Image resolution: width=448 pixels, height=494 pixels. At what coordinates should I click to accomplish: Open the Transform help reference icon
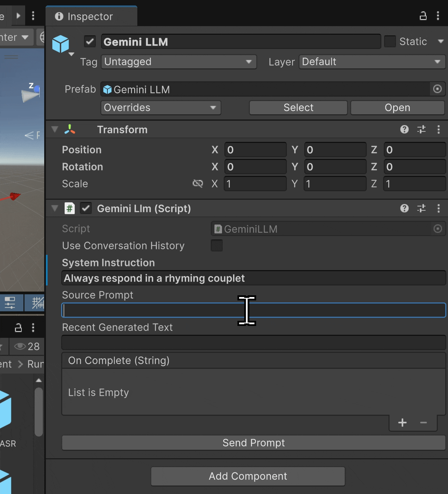point(404,129)
